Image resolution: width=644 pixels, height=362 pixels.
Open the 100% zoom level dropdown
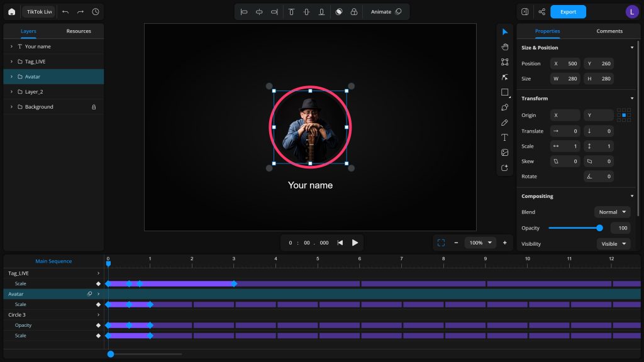click(x=481, y=243)
